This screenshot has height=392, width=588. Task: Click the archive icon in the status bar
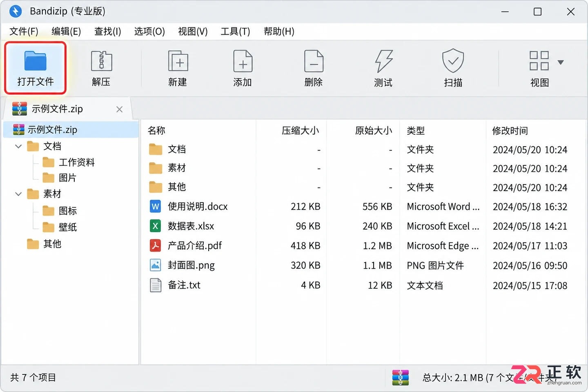tap(400, 377)
